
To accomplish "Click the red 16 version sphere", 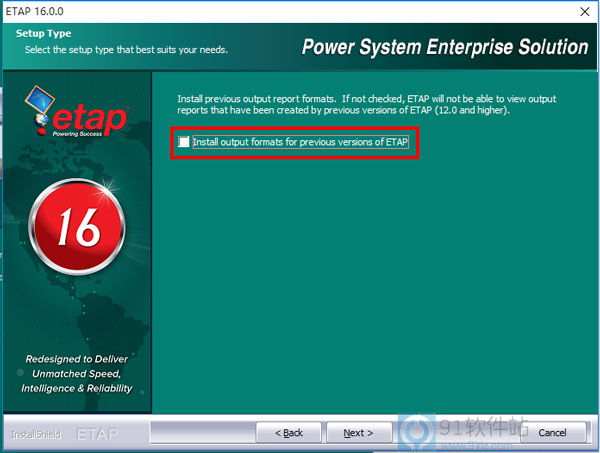I will click(x=79, y=230).
